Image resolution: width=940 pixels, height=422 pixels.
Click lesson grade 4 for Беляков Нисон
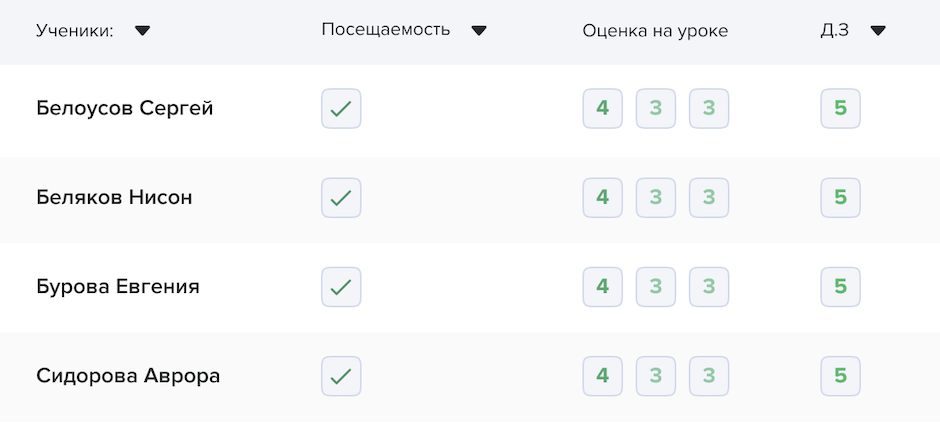tap(602, 198)
